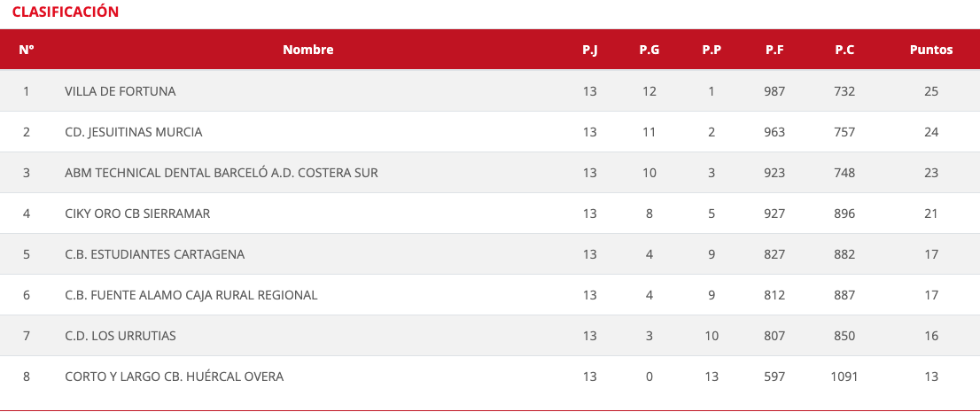The height and width of the screenshot is (412, 980).
Task: Click VILLA DE FORTUNA's 25 points value
Action: [x=931, y=91]
